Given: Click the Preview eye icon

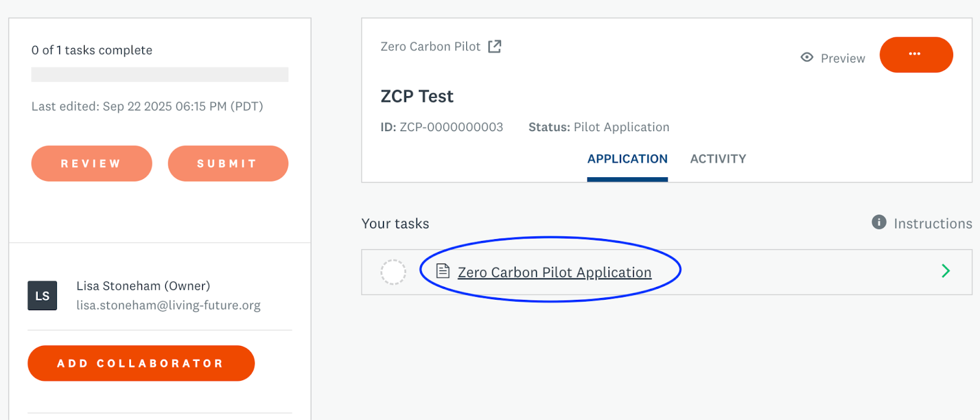Looking at the screenshot, I should tap(807, 58).
